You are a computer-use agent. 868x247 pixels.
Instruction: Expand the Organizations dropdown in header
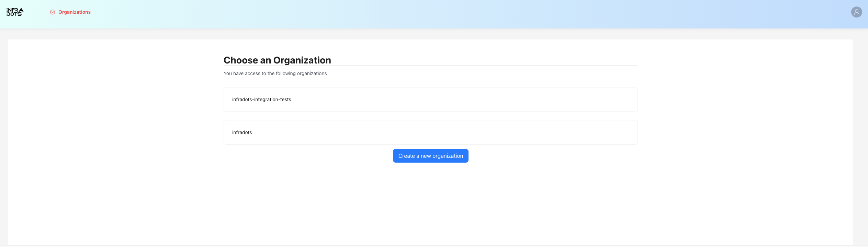(x=70, y=12)
